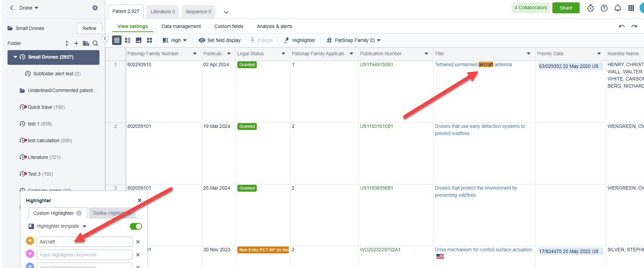The image size is (644, 268).
Task: Click the green Share button
Action: pyautogui.click(x=566, y=8)
